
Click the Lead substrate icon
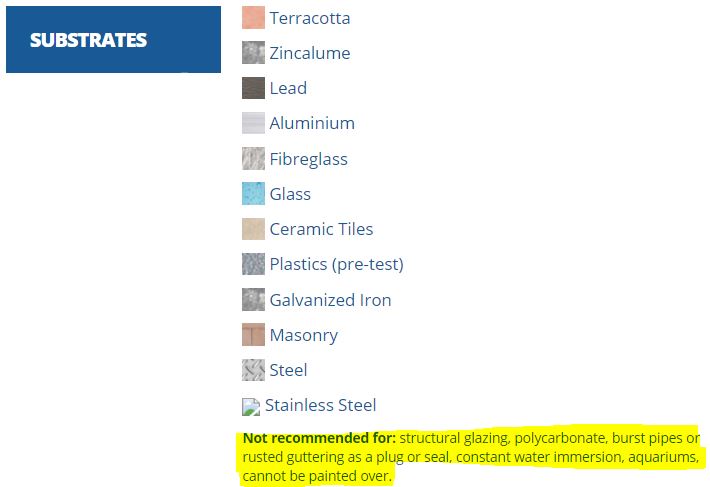click(253, 88)
